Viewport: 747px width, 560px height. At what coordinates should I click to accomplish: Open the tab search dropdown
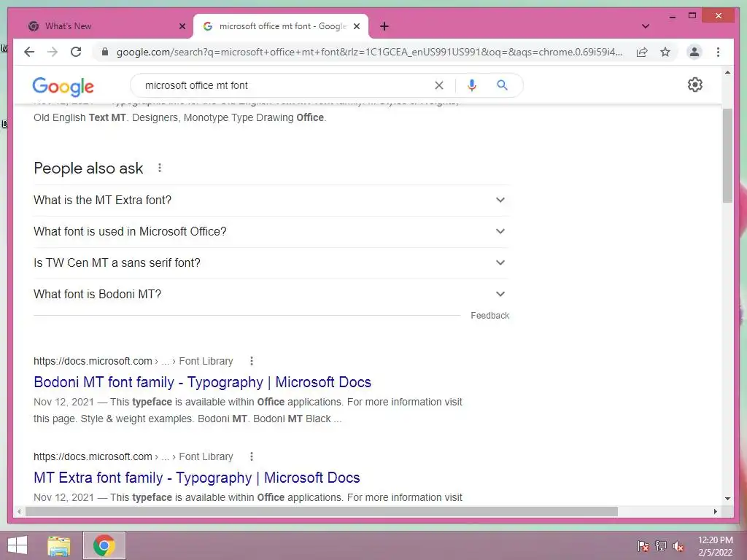(x=646, y=26)
